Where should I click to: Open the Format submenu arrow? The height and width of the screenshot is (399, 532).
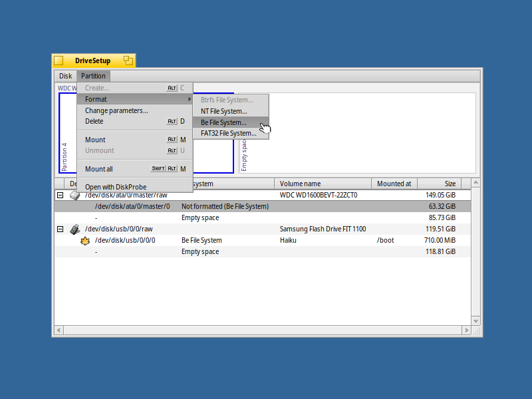(190, 99)
